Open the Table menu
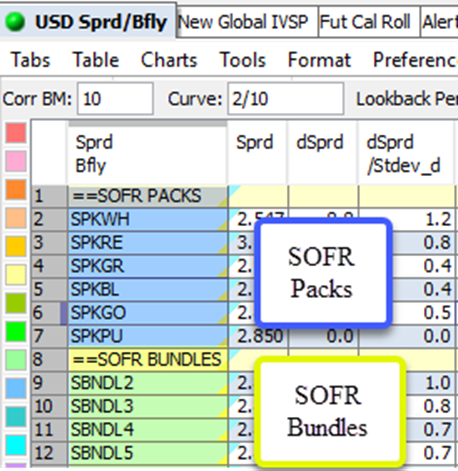 coord(96,60)
